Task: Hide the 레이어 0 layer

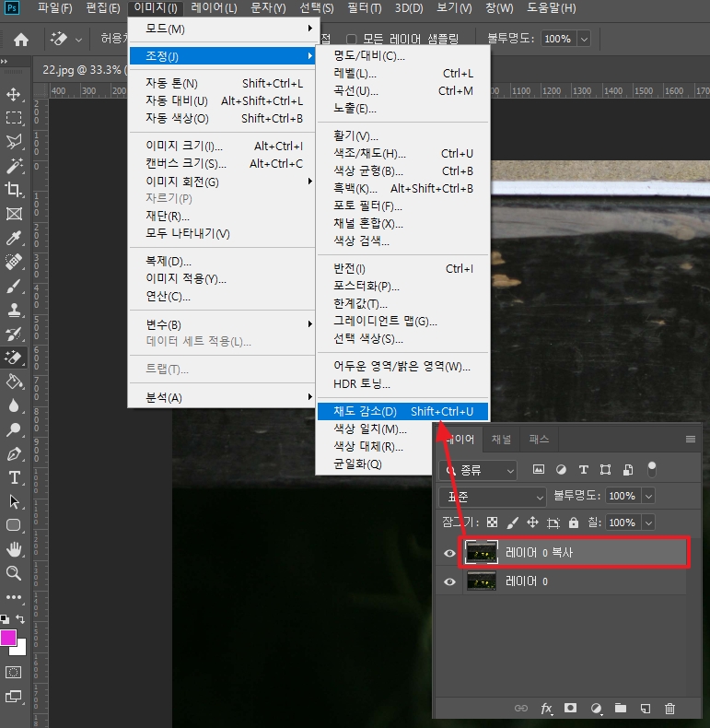Action: [x=449, y=581]
